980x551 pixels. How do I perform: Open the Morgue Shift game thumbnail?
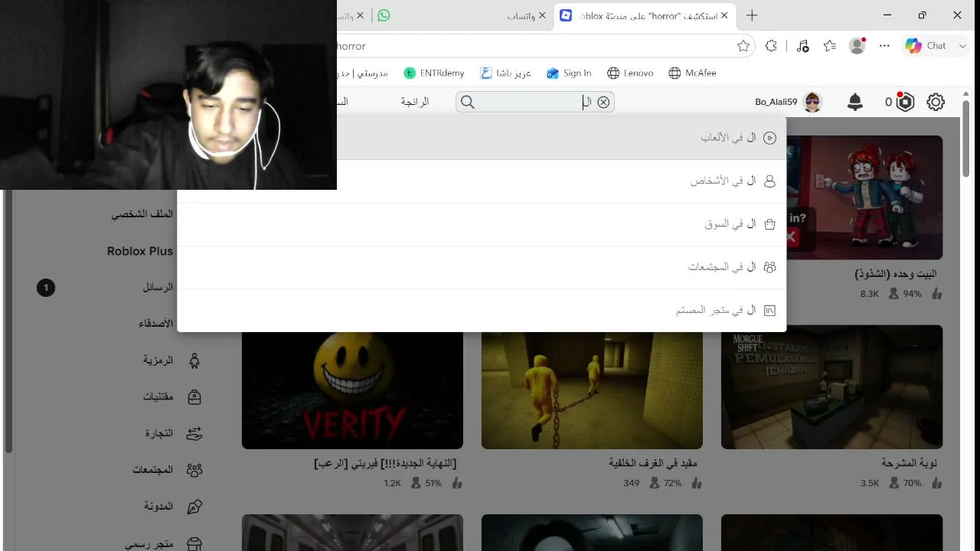pos(831,387)
